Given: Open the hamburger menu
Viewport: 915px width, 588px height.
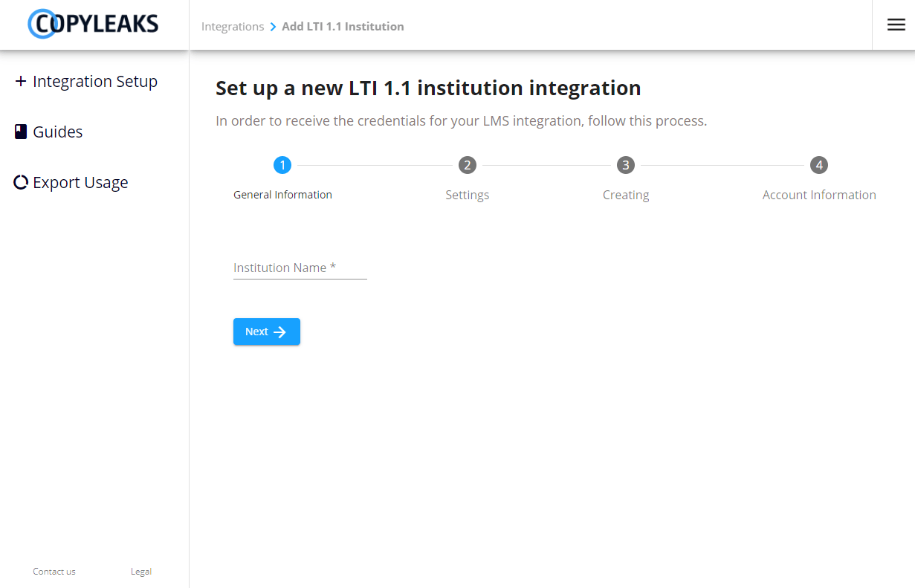Looking at the screenshot, I should tap(895, 24).
